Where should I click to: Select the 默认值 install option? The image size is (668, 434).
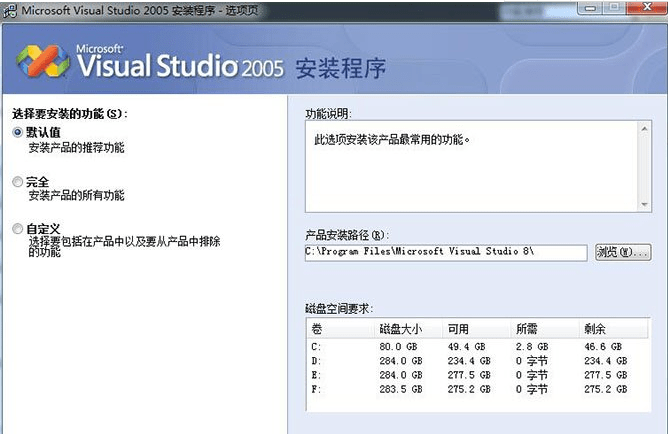(x=18, y=132)
